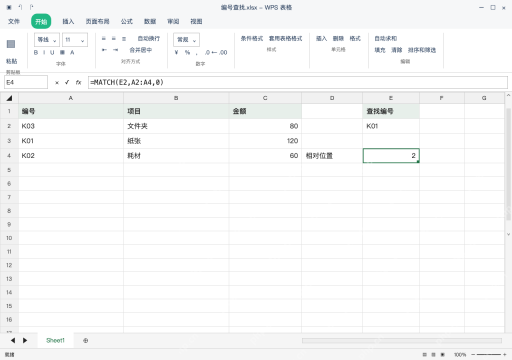Click the Paste (粘贴) clipboard icon
The height and width of the screenshot is (360, 512).
click(11, 44)
